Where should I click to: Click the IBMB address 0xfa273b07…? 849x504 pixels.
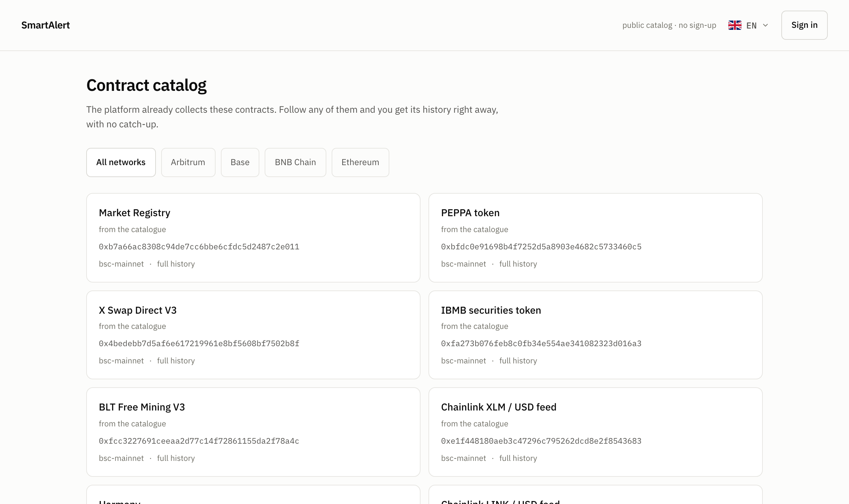point(541,344)
